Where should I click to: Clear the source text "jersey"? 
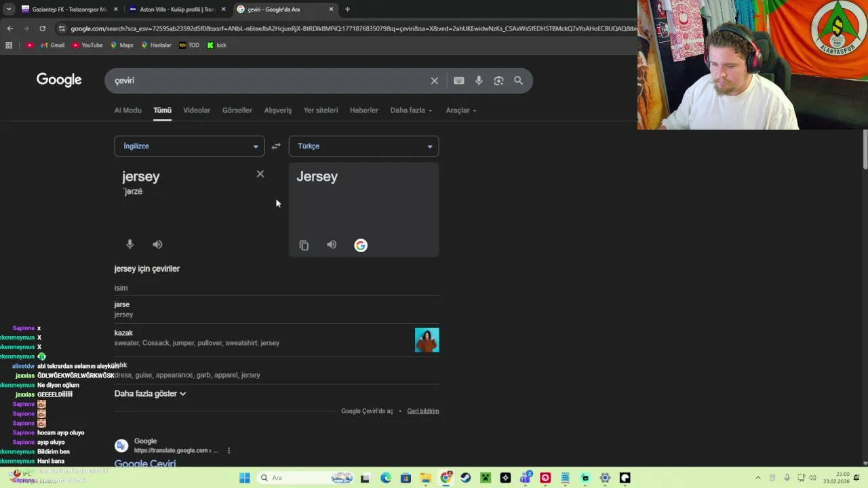coord(260,174)
